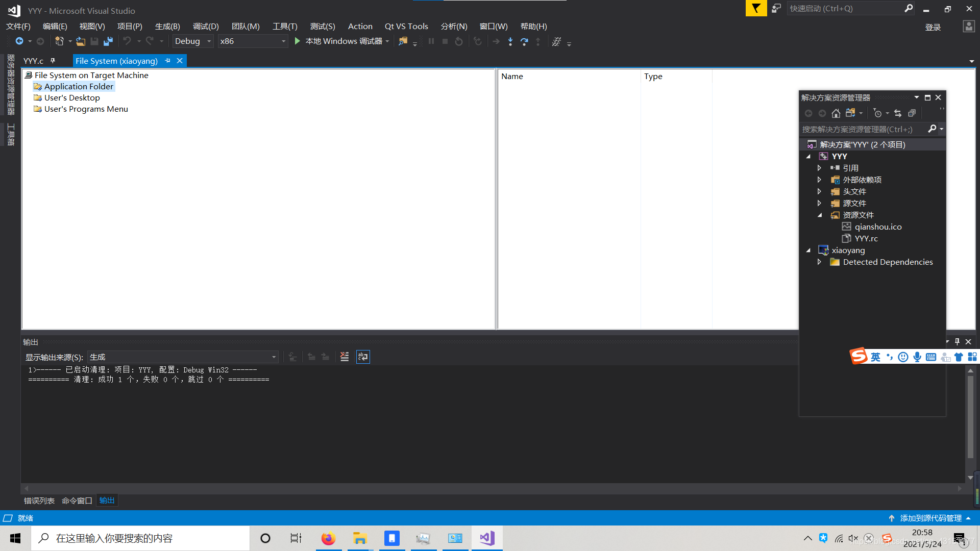The height and width of the screenshot is (551, 980).
Task: Click Sync with Active Document icon
Action: coord(898,113)
